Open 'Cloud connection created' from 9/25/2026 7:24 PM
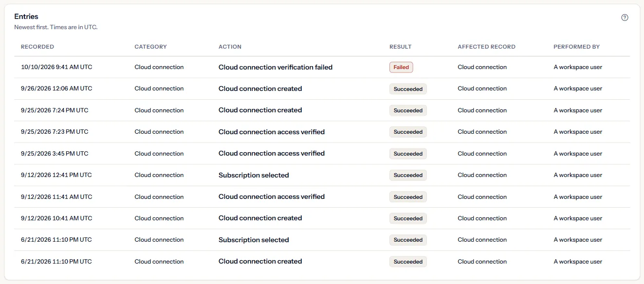644x284 pixels. click(260, 110)
